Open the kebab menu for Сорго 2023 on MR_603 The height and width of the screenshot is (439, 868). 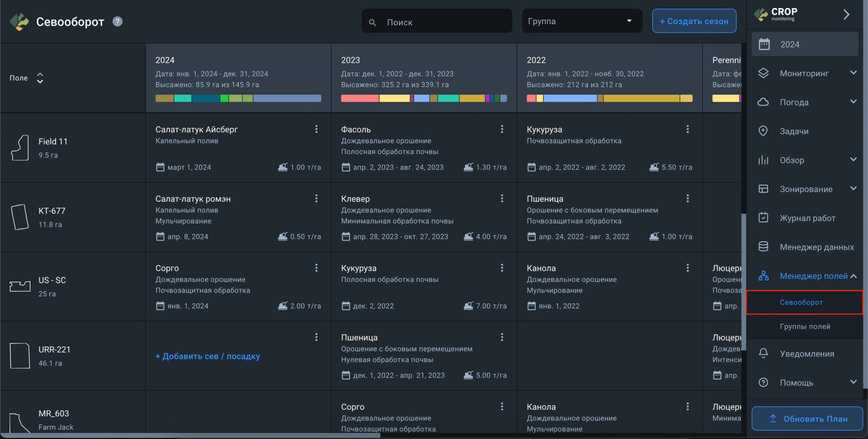[x=502, y=406]
